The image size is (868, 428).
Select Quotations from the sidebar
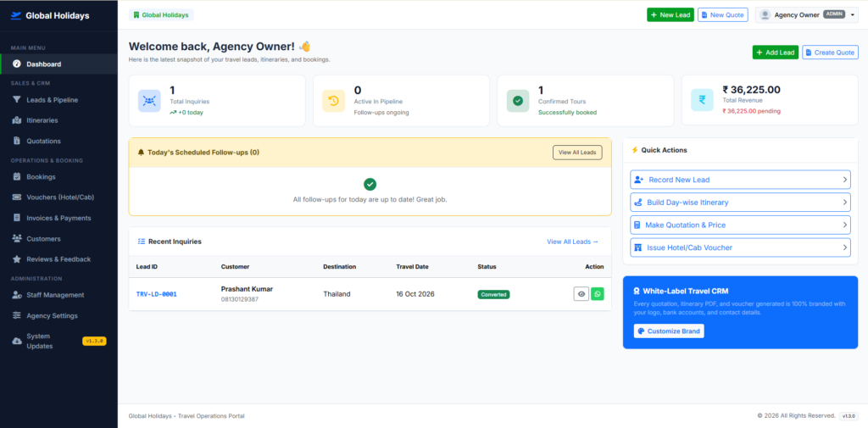point(58,141)
